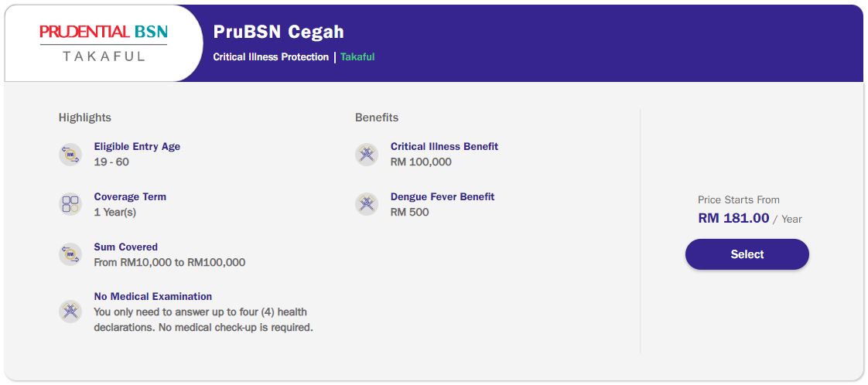Click the green Takaful label
The width and height of the screenshot is (868, 385).
coord(357,57)
